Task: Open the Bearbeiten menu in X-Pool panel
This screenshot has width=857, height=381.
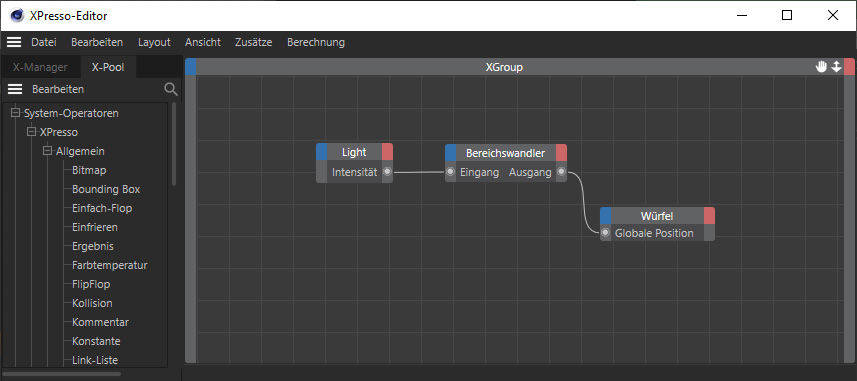Action: (x=58, y=89)
